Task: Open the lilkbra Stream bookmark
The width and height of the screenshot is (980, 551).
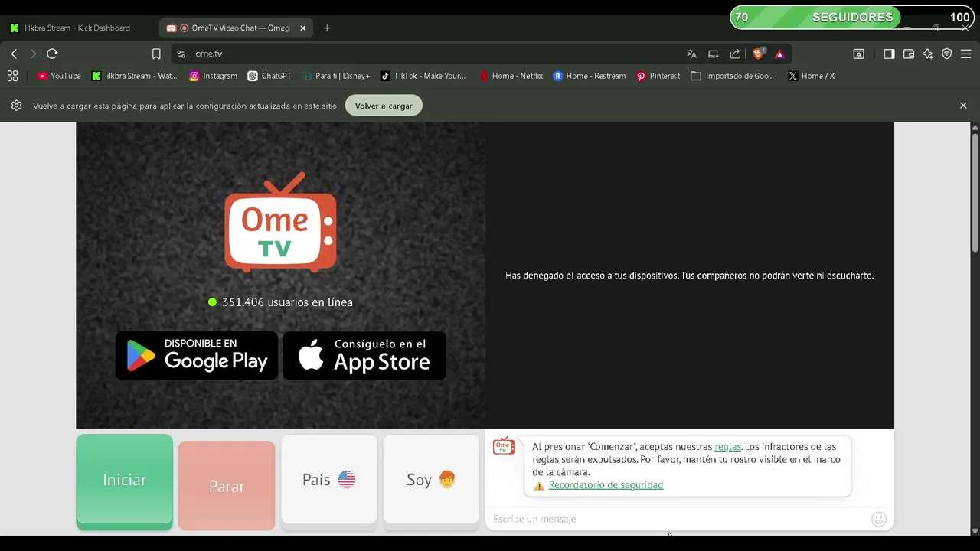Action: pos(134,76)
